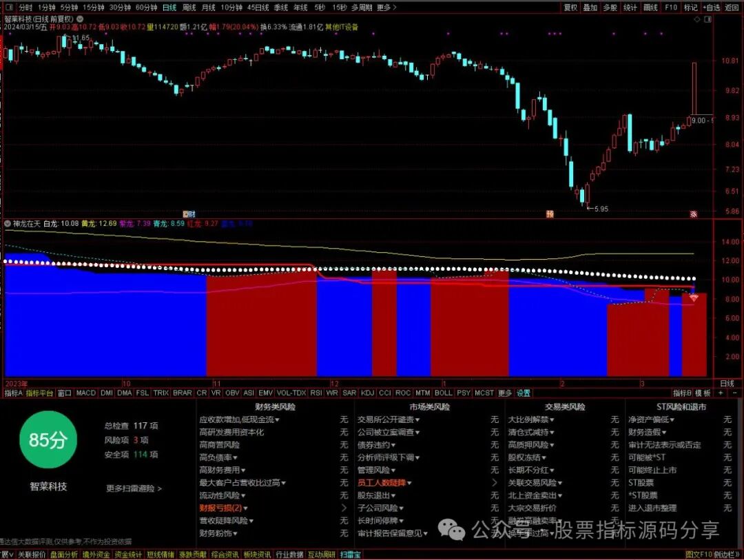
Task: Expand 高负债率 risk dropdown
Action: point(218,457)
